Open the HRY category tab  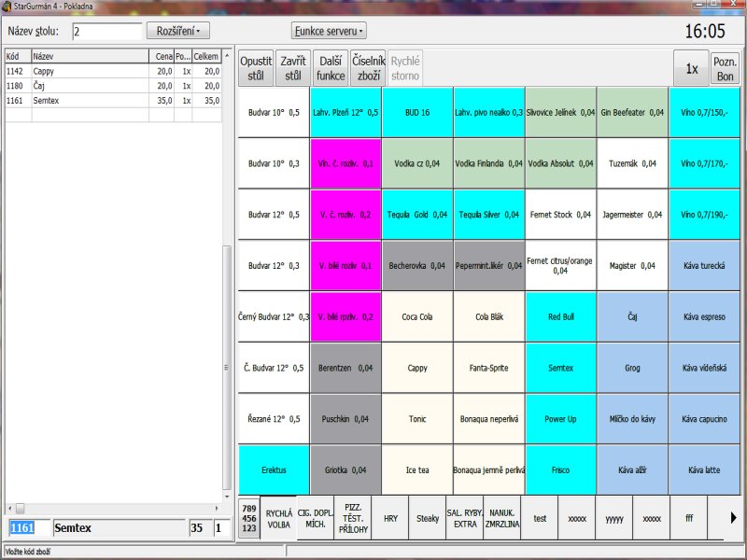click(x=390, y=518)
